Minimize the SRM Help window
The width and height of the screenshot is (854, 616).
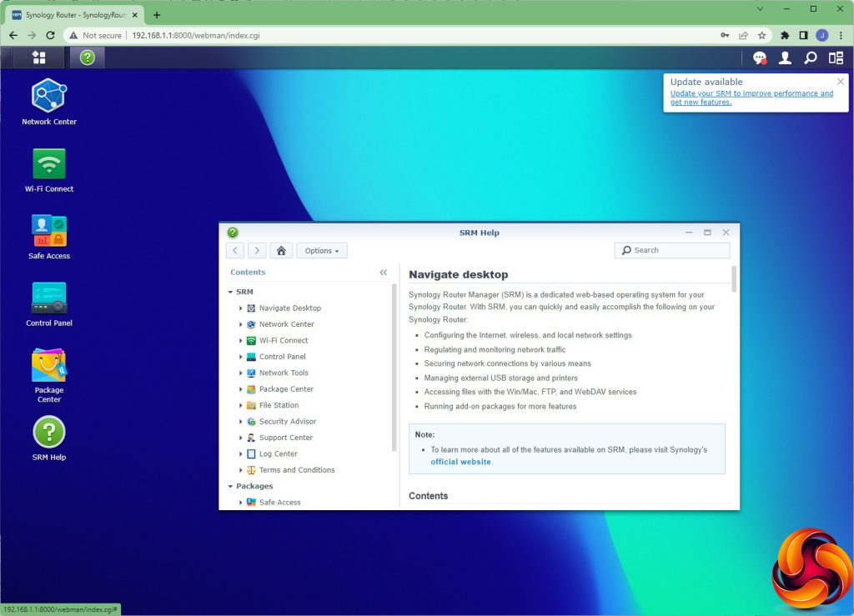click(x=688, y=233)
